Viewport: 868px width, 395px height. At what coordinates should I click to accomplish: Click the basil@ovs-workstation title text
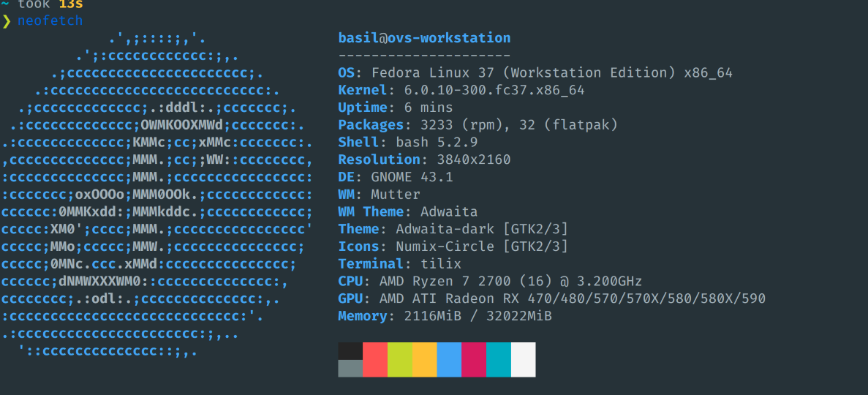(x=424, y=38)
